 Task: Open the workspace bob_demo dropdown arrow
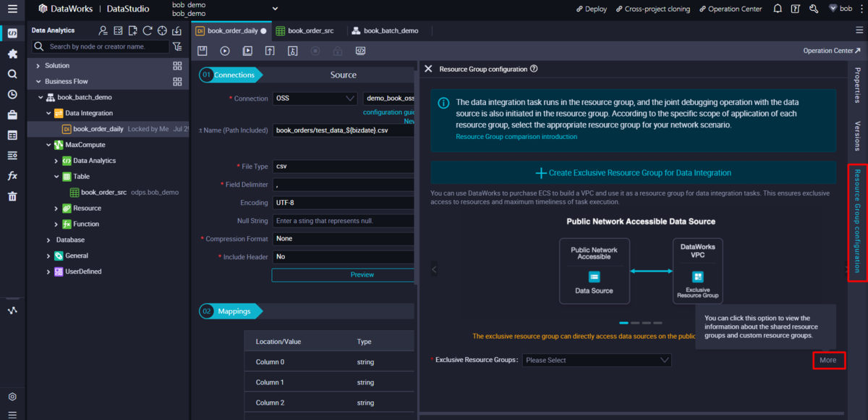coord(275,9)
